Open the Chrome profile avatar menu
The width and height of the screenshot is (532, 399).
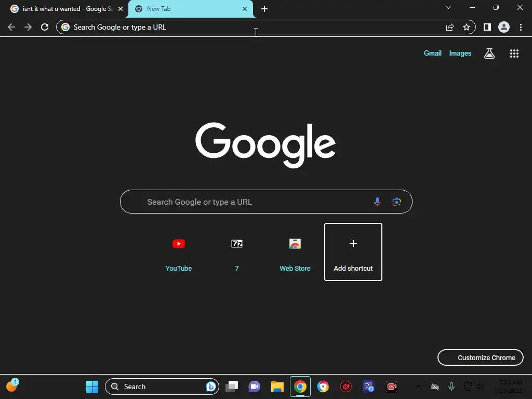point(504,27)
